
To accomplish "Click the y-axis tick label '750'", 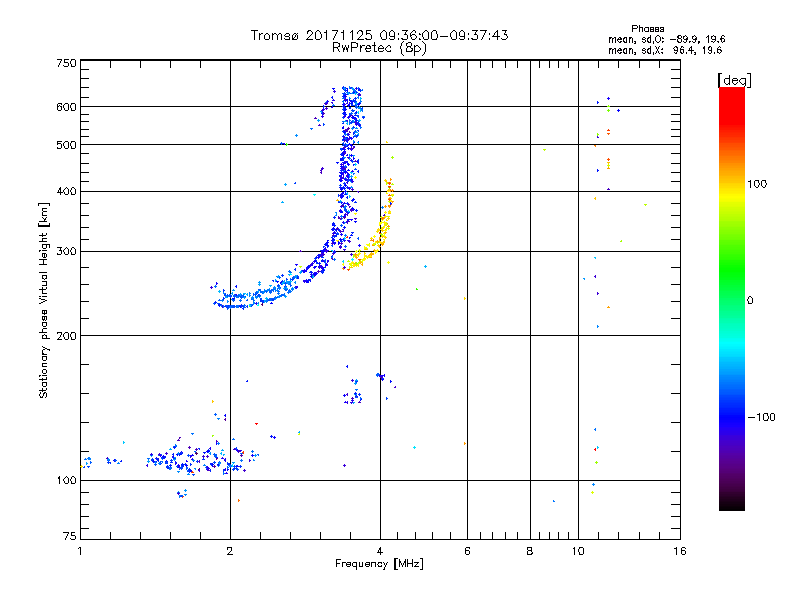I will point(67,63).
